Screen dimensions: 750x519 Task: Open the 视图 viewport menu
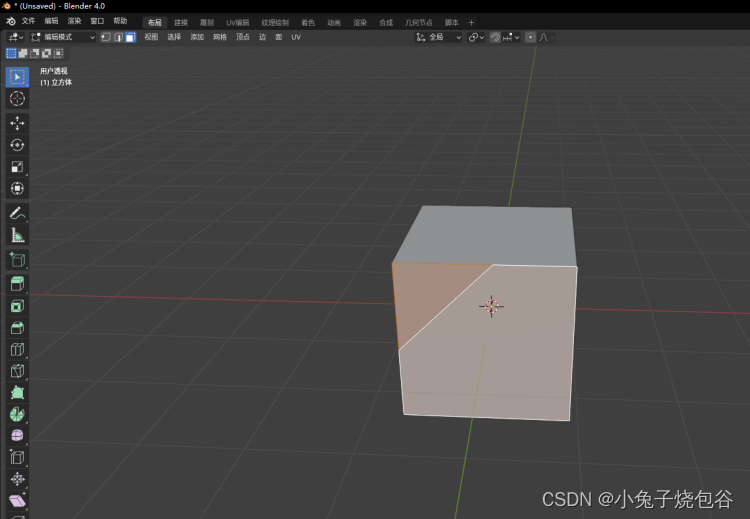[151, 37]
